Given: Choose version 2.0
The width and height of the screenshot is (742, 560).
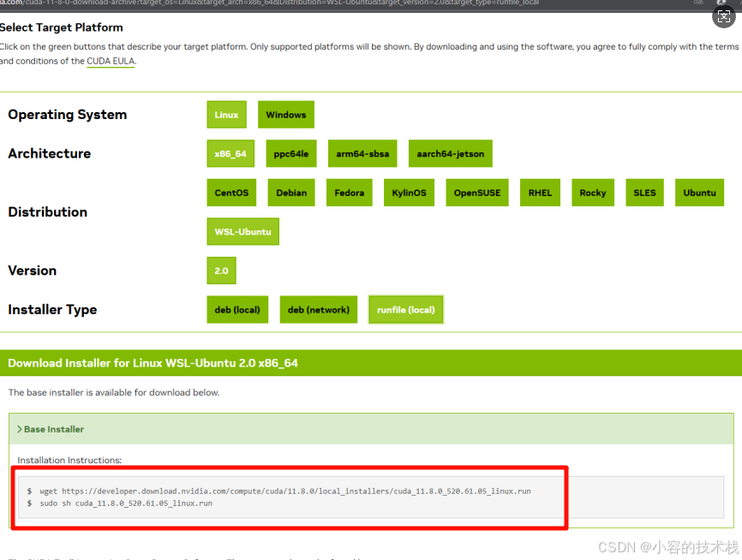Looking at the screenshot, I should click(221, 271).
